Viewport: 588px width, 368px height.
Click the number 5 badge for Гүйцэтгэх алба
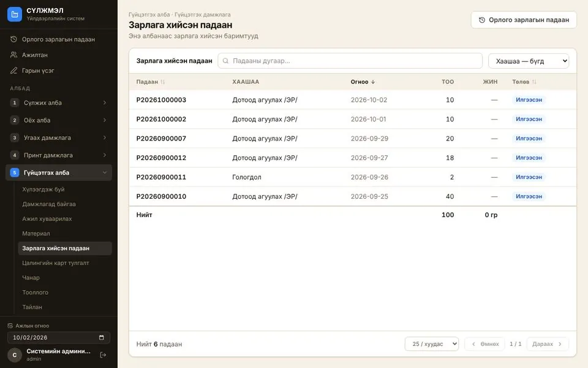(x=15, y=173)
